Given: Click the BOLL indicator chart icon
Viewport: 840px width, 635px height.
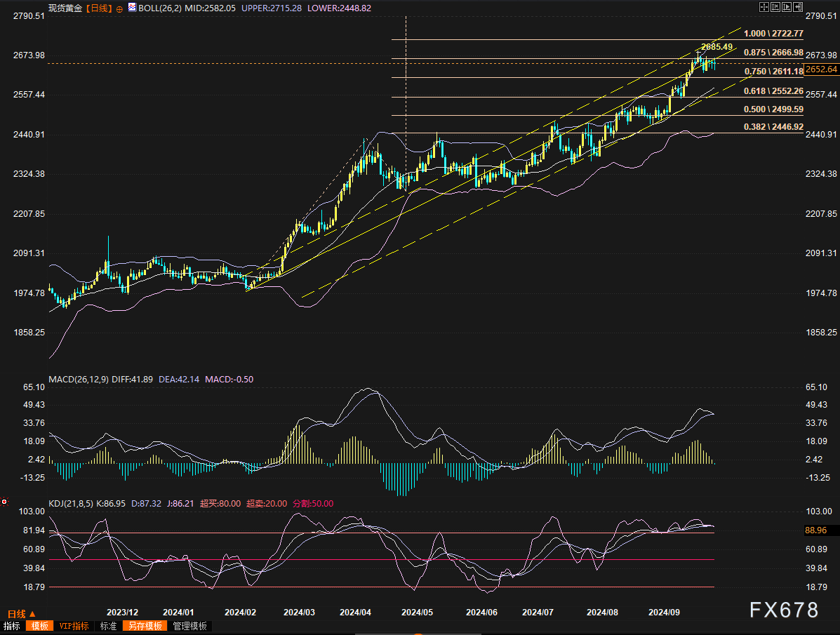Looking at the screenshot, I should [x=131, y=8].
